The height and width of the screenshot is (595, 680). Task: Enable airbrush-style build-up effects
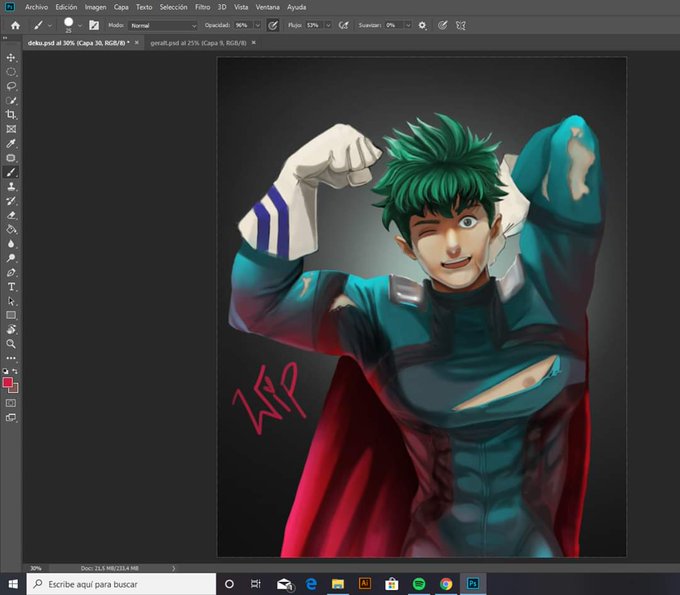[344, 26]
